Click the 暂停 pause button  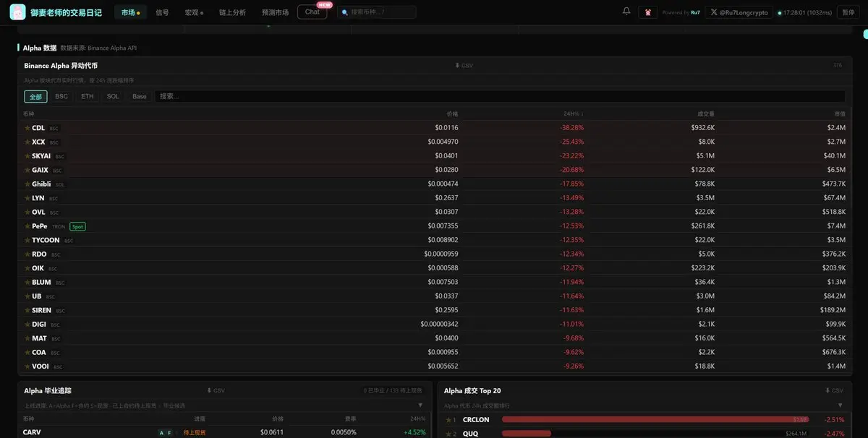pos(848,12)
